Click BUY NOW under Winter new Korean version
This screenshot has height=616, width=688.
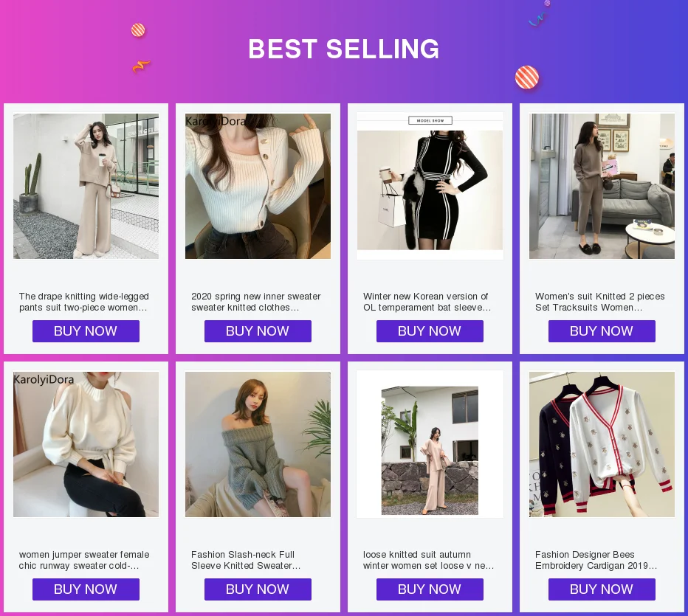click(430, 331)
